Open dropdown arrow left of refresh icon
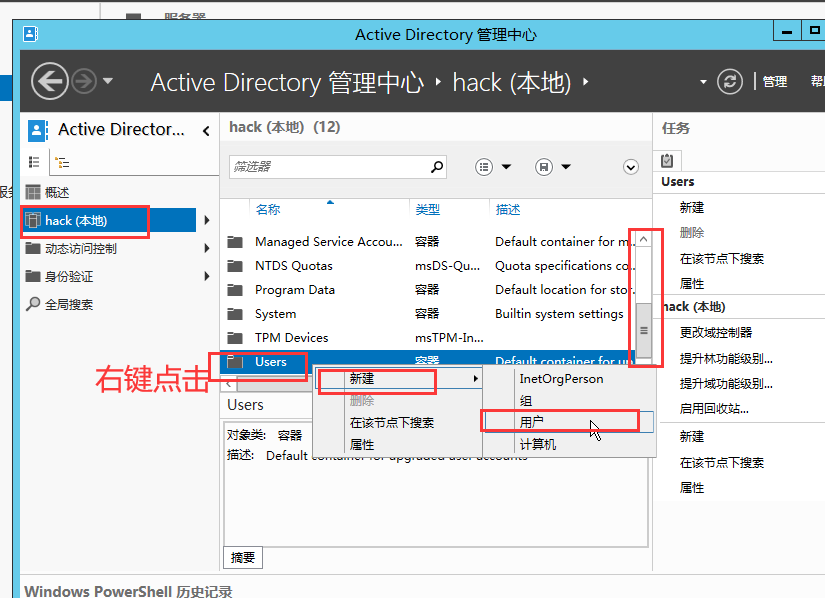Image resolution: width=825 pixels, height=598 pixels. [703, 82]
